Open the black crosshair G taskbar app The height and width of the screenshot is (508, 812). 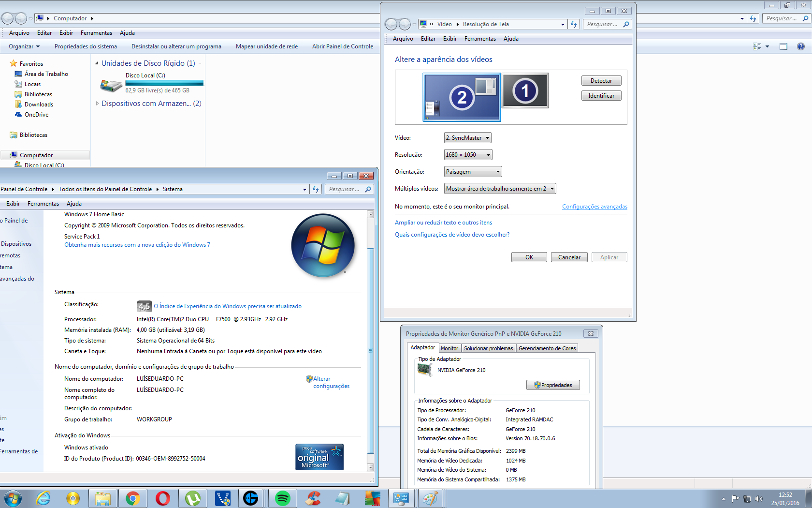pos(251,498)
